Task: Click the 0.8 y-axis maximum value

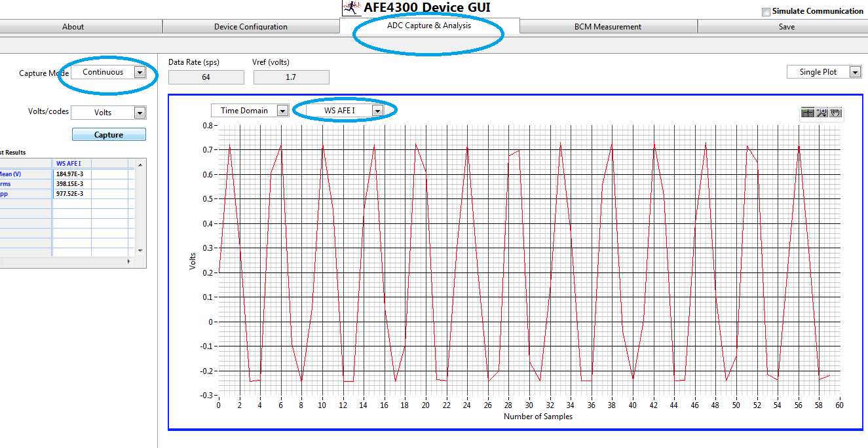Action: (209, 125)
